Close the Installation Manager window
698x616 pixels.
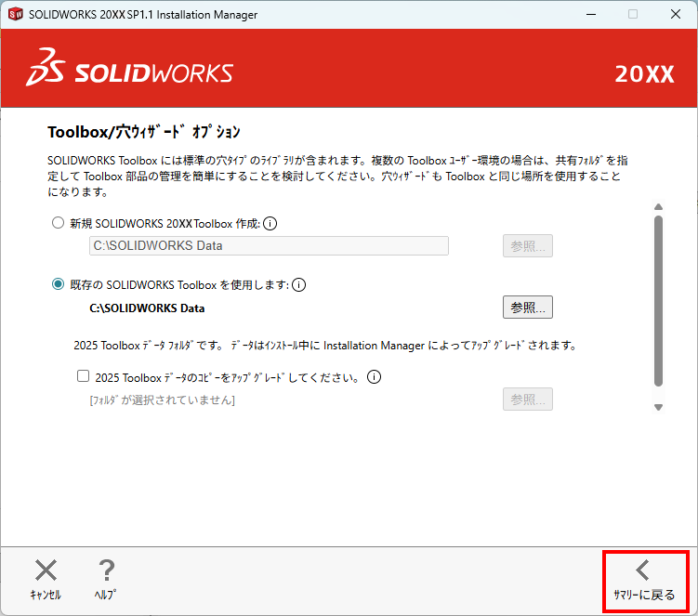pos(676,14)
